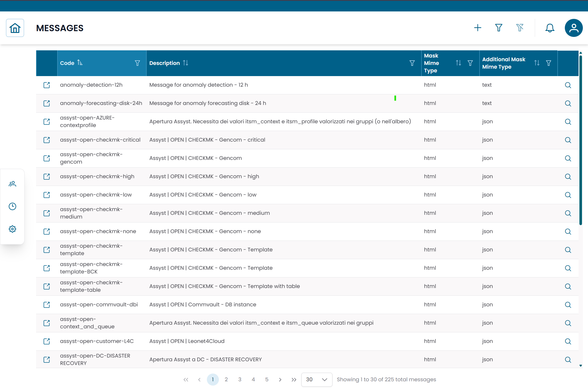Toggle sort on Code column
The image size is (588, 389).
pyautogui.click(x=80, y=63)
